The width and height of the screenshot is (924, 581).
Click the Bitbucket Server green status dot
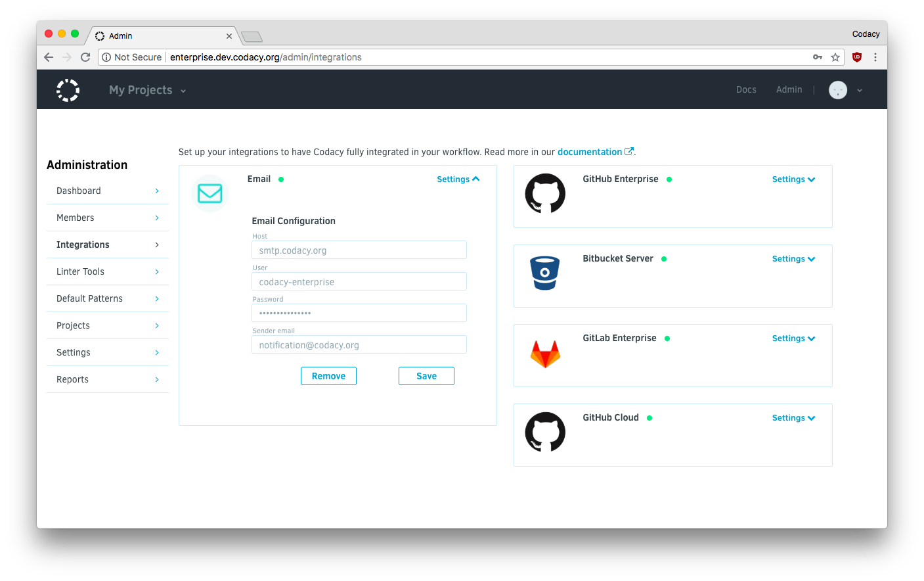click(x=664, y=259)
